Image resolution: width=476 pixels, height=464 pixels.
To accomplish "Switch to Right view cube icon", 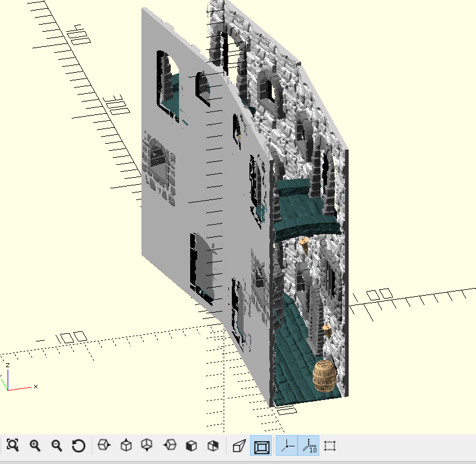I will coord(104,446).
